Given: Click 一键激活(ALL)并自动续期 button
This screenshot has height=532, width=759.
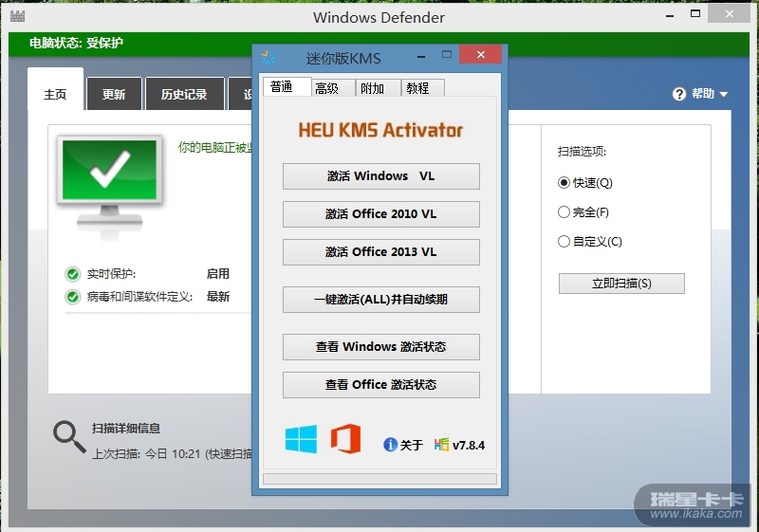Looking at the screenshot, I should (381, 300).
